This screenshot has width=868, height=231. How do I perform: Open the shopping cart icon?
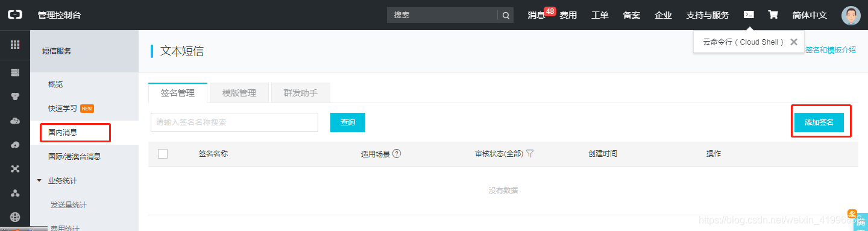pyautogui.click(x=773, y=14)
